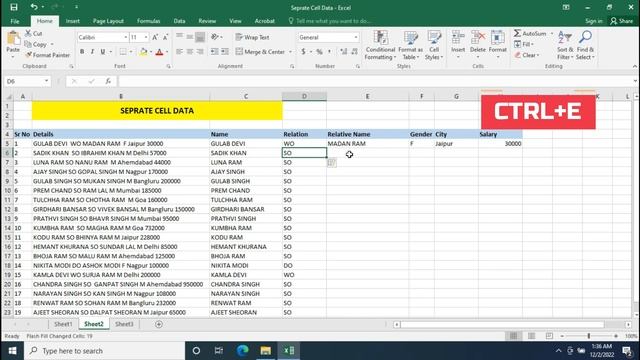Screen dimensions: 640x360
Task: Open Format as Table gallery
Action: tap(411, 45)
